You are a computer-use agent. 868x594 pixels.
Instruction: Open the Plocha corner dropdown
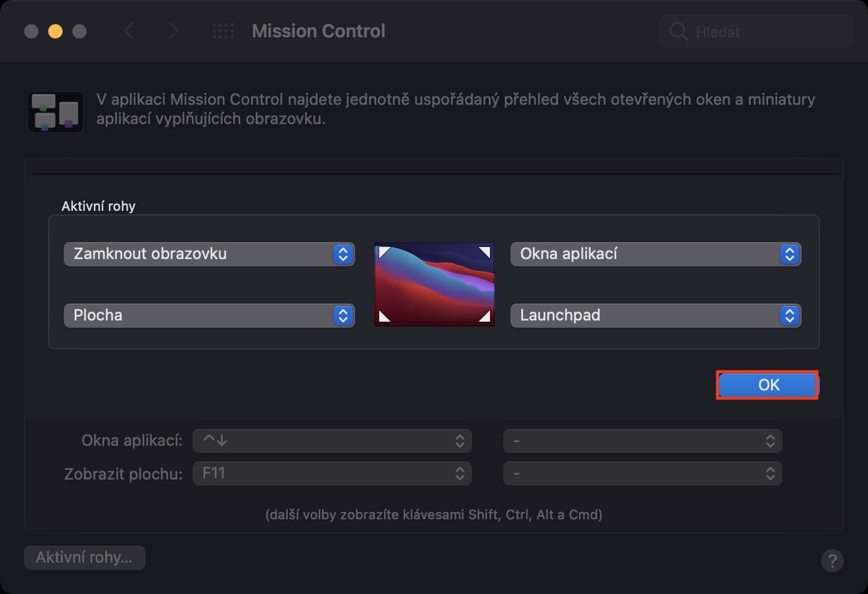point(209,316)
